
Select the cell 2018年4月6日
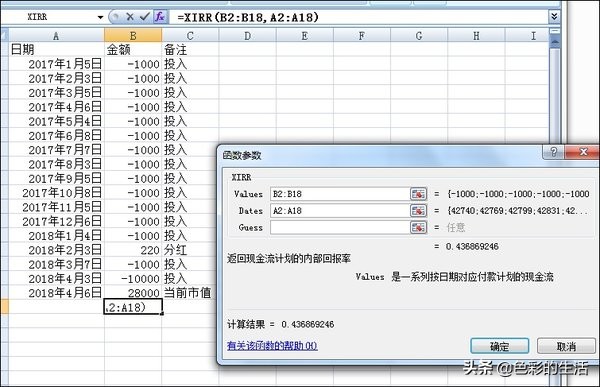point(56,293)
